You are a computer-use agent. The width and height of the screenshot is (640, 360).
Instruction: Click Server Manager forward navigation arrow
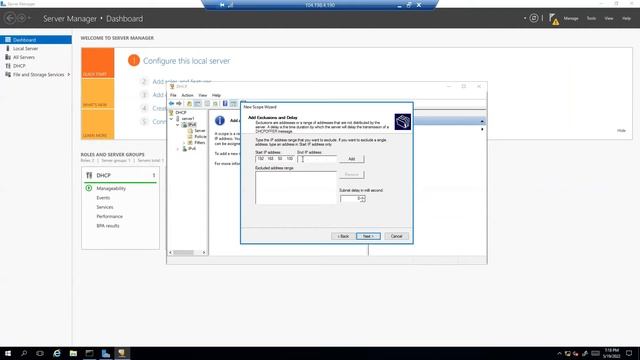click(x=21, y=18)
